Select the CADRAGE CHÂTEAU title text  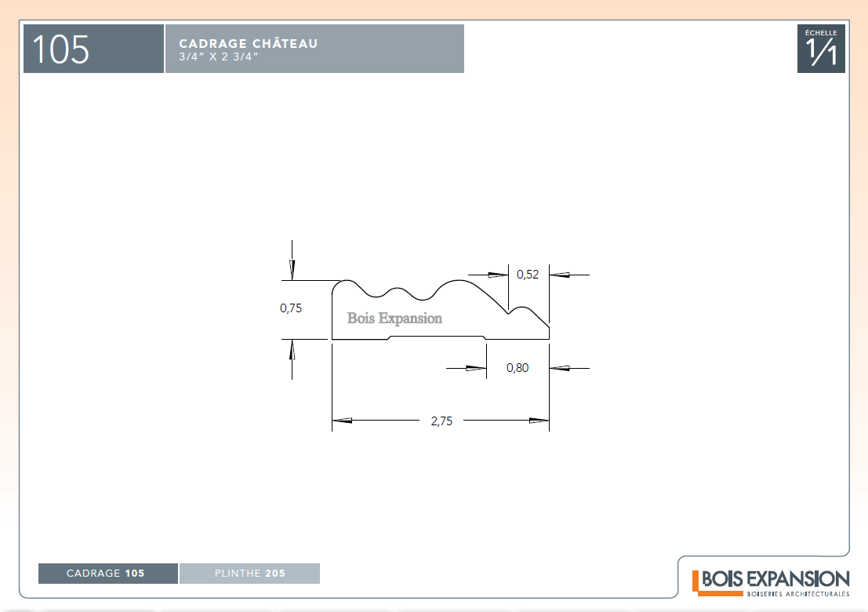248,43
